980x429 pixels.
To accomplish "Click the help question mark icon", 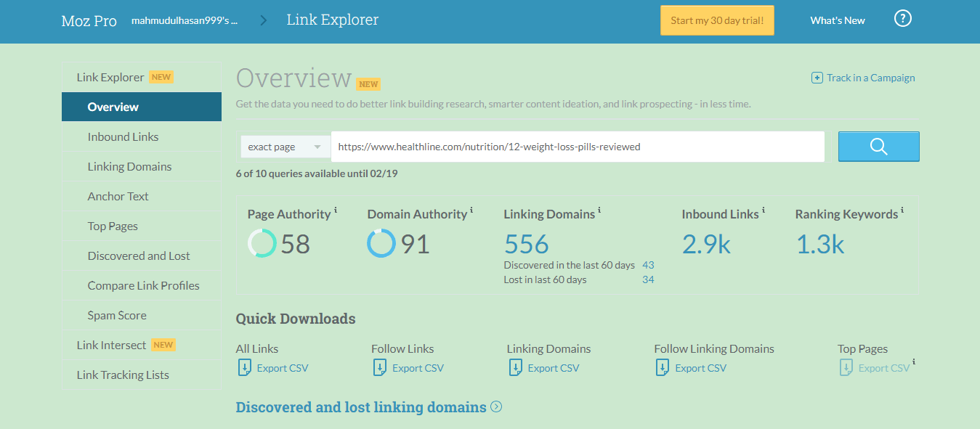I will point(902,19).
